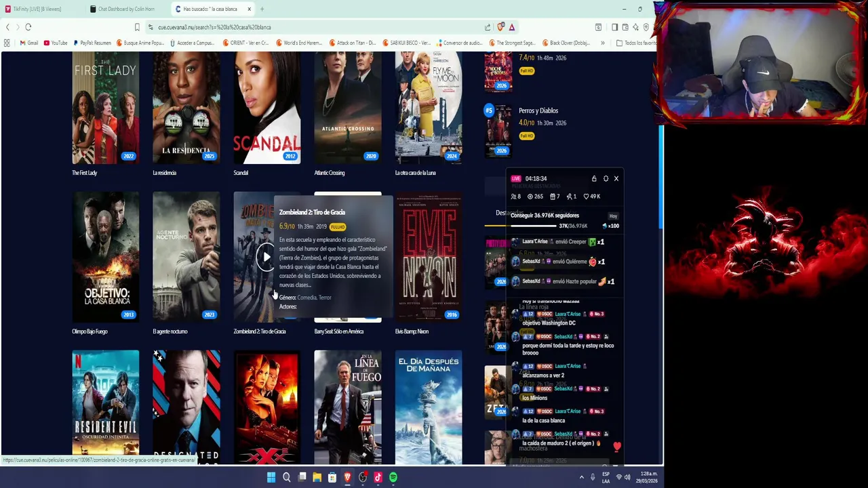Open Microsoft Store from the taskbar
This screenshot has width=868, height=488.
332,477
